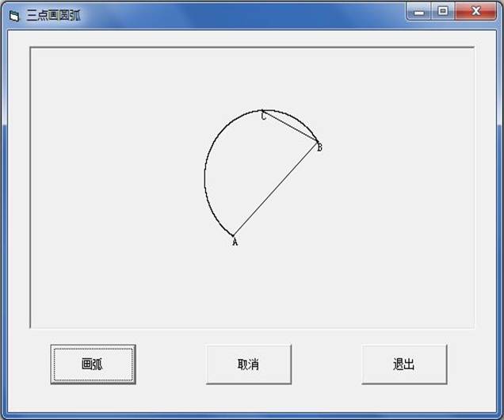This screenshot has height=420, width=504.
Task: Maximize the 三点画圆弧 window
Action: click(x=442, y=11)
